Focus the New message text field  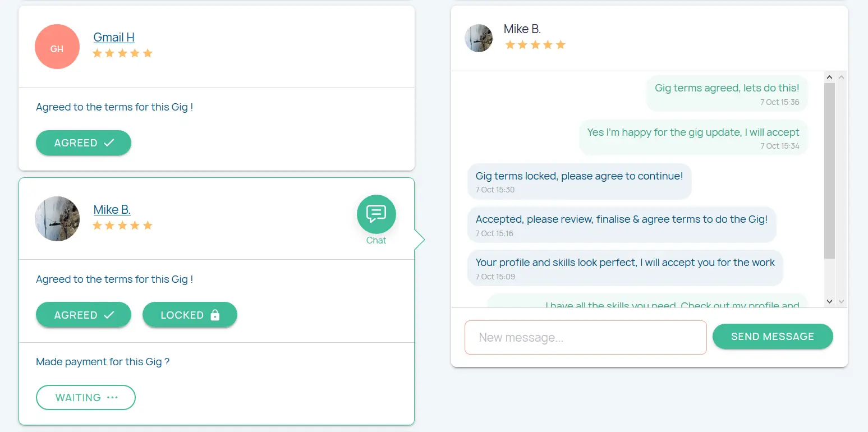point(585,337)
